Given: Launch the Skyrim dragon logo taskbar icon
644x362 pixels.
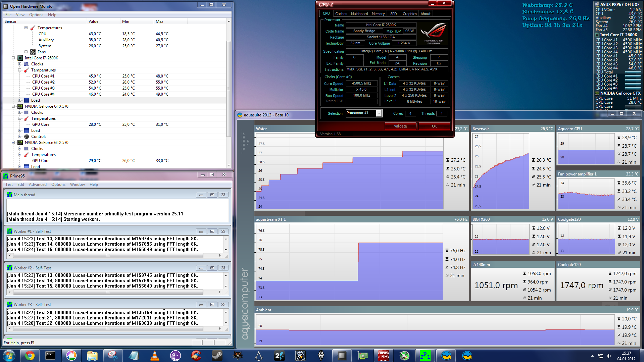Looking at the screenshot, I should (321, 356).
